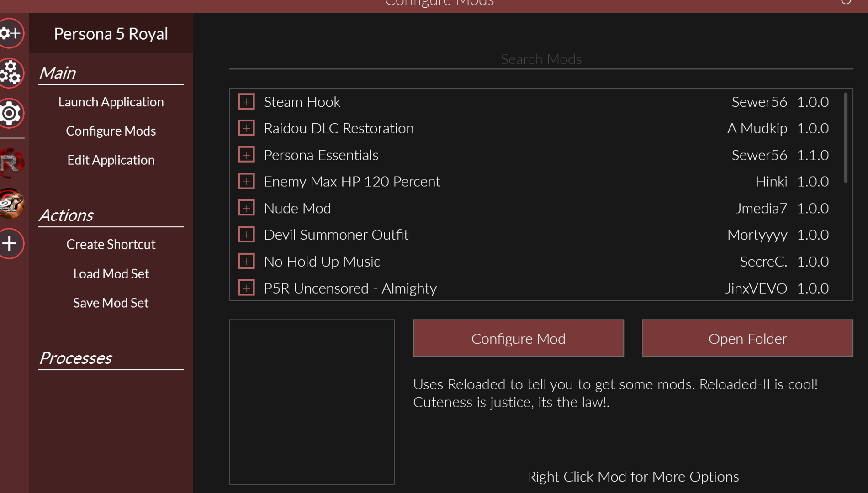
Task: Click author Hinki in mod list
Action: coord(771,182)
